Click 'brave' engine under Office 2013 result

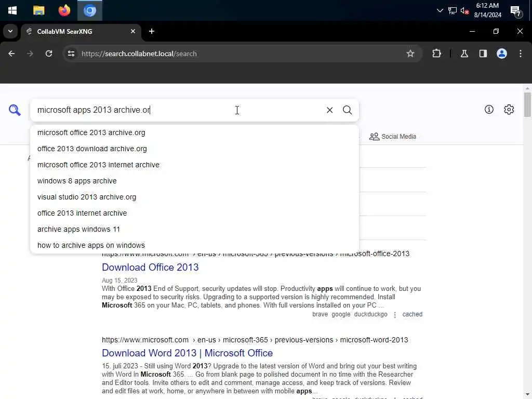[320, 314]
